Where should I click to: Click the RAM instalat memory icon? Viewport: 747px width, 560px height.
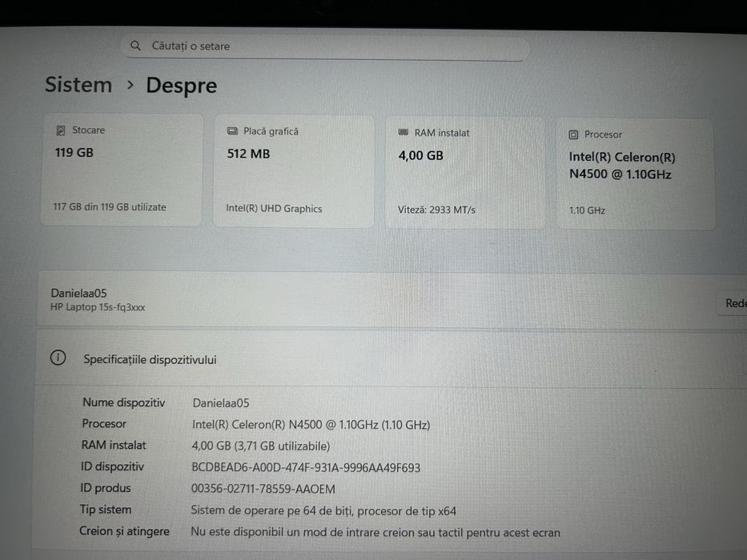coord(403,132)
